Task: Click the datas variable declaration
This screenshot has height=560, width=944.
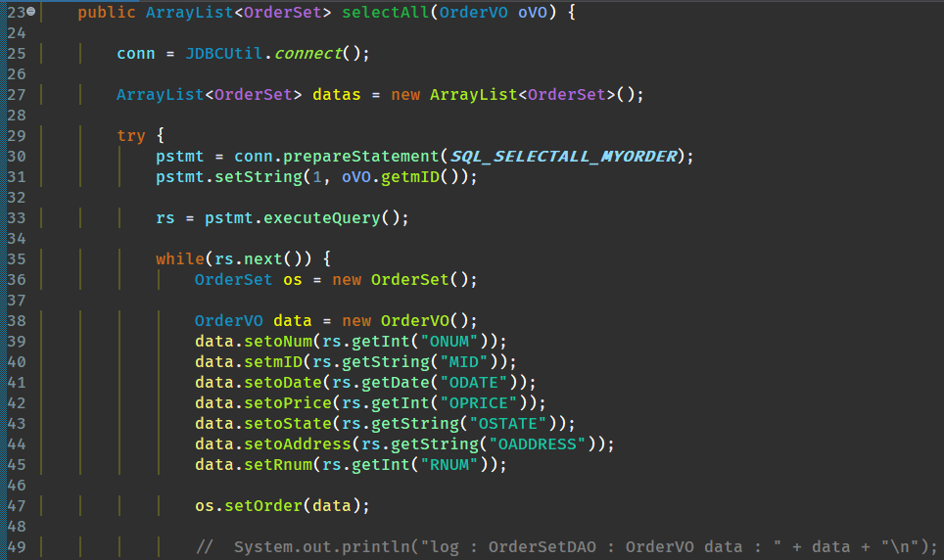Action: tap(337, 95)
